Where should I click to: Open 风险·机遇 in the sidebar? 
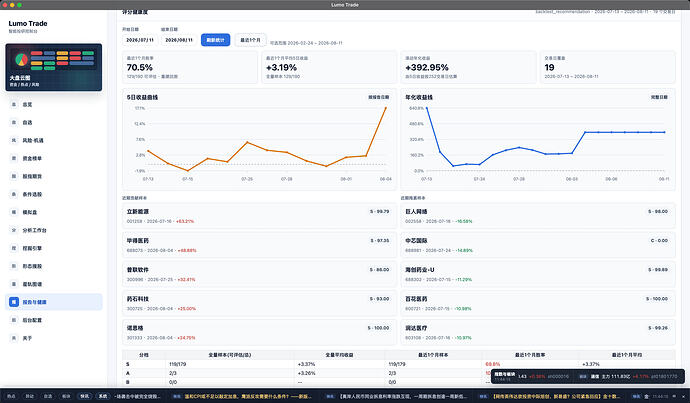point(54,140)
